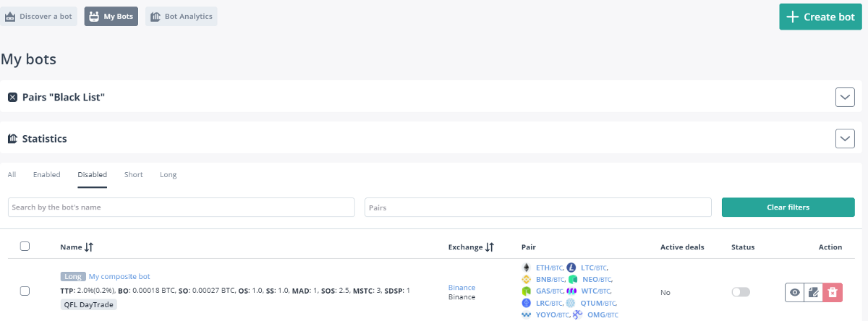Screen dimensions: 868x321
Task: Select the All filter tab
Action: [12, 175]
